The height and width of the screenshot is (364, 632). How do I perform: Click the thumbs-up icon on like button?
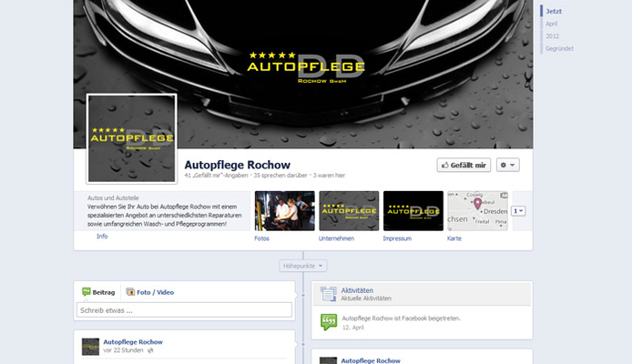pos(445,165)
